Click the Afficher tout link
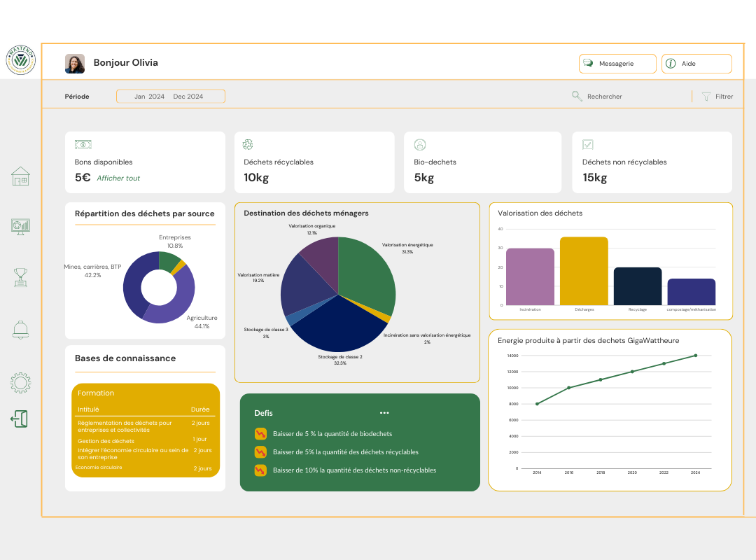This screenshot has height=560, width=756. click(118, 178)
